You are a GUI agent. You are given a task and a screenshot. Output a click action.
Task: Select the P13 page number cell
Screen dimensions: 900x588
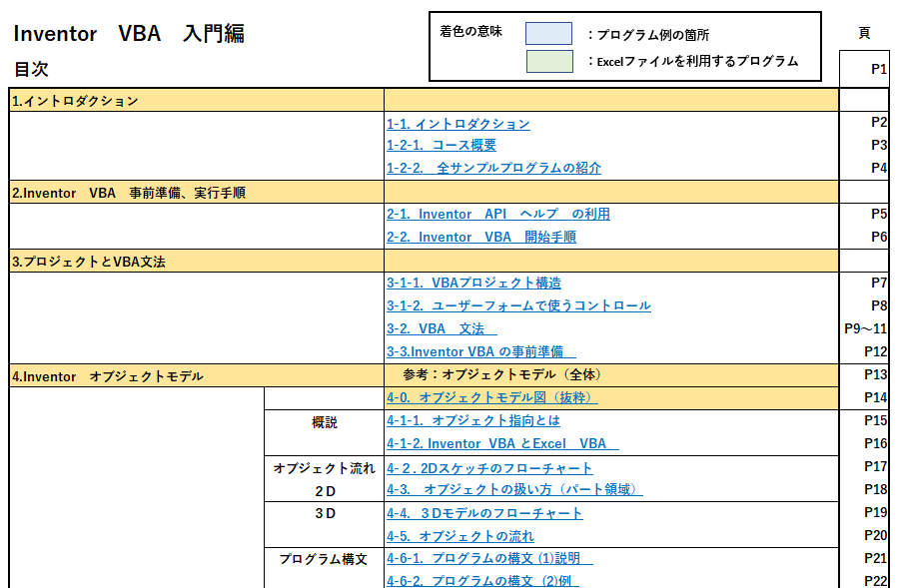pos(865,375)
